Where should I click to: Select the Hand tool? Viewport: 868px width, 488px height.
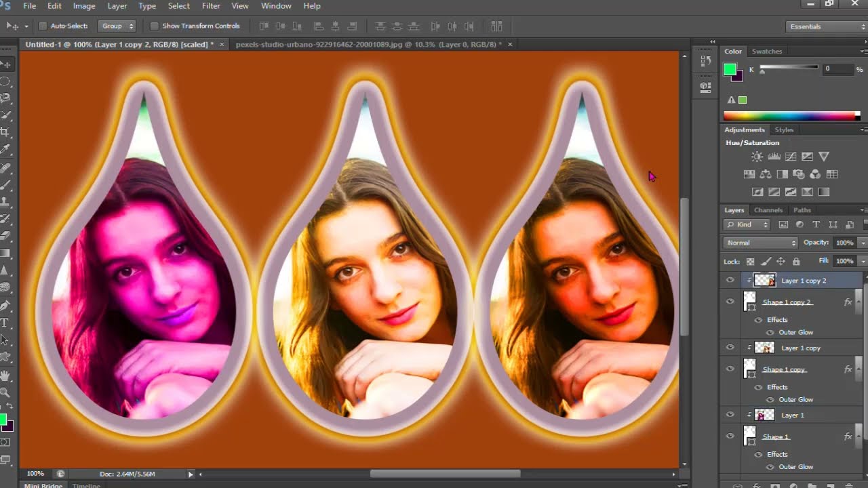coord(5,375)
